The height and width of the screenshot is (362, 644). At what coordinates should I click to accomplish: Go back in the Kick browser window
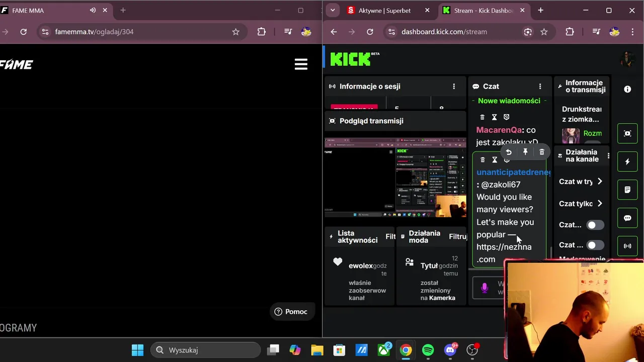pos(334,32)
